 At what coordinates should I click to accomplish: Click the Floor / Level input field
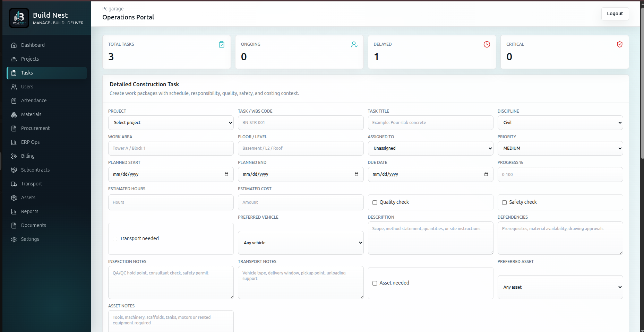click(301, 148)
